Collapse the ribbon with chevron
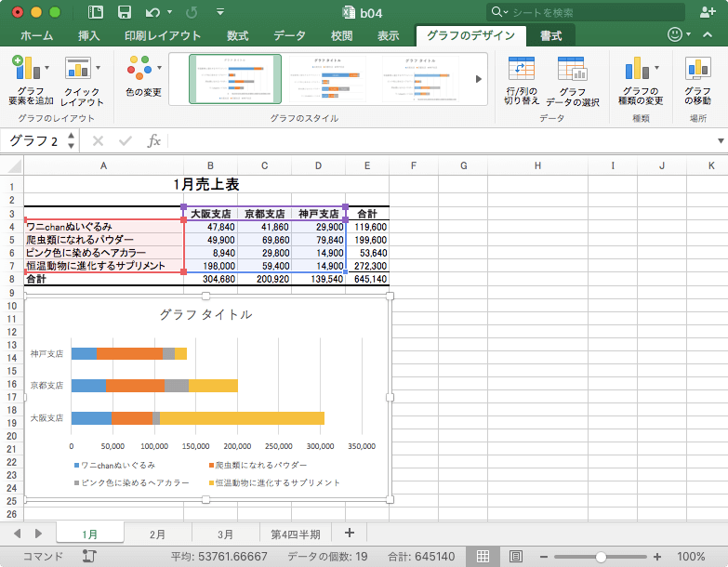The height and width of the screenshot is (567, 728). click(x=708, y=34)
